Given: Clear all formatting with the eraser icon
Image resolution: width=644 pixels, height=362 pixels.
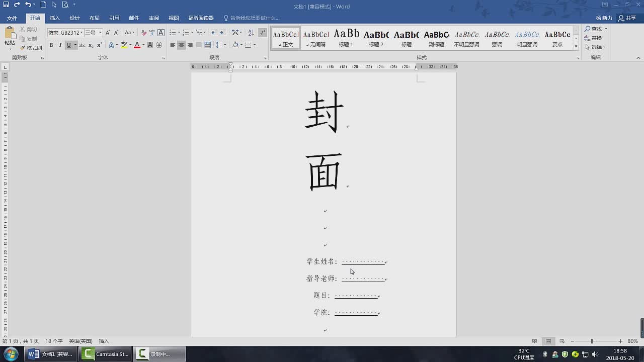Looking at the screenshot, I should pos(144,32).
